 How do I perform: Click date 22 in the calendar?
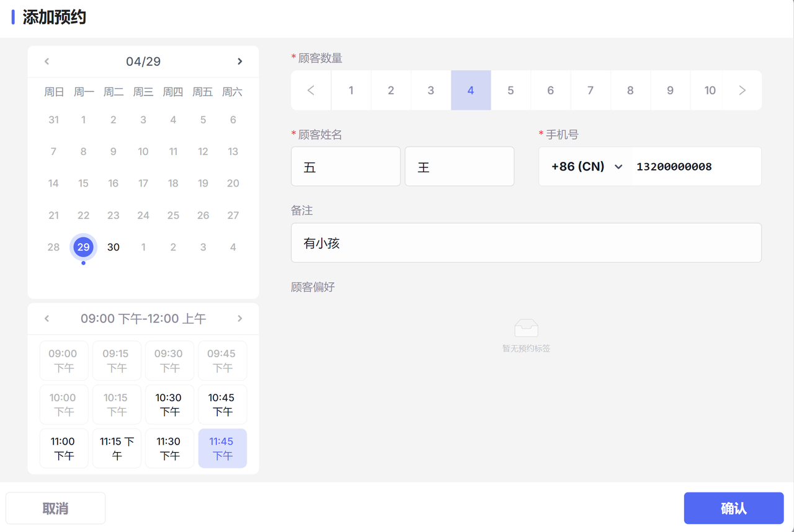pos(83,216)
